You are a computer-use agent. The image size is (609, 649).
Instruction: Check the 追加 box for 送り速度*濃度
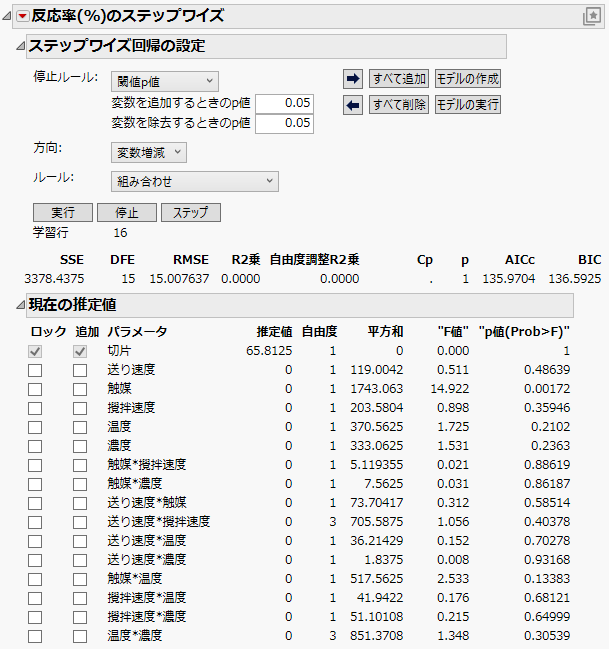[x=80, y=560]
